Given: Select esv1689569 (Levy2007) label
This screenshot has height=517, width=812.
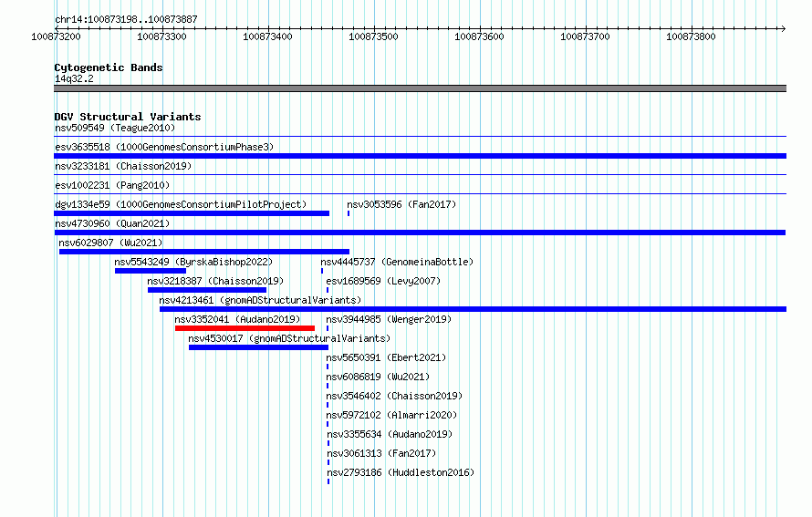Looking at the screenshot, I should 383,281.
